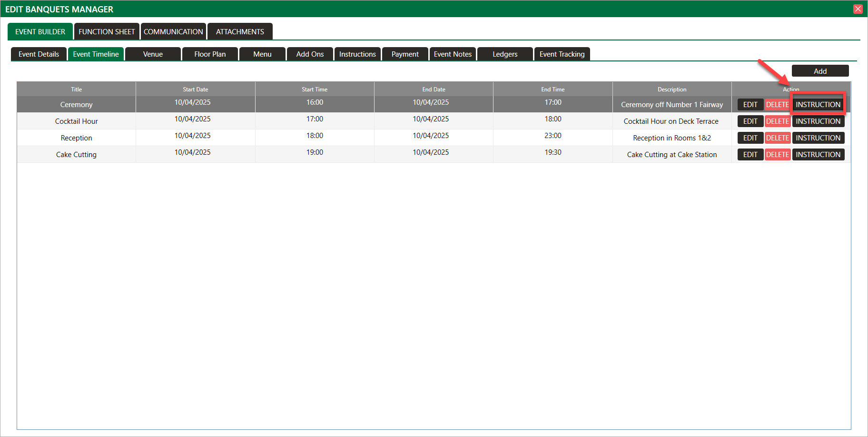Delete the Cake Cutting timeline entry

tap(778, 154)
